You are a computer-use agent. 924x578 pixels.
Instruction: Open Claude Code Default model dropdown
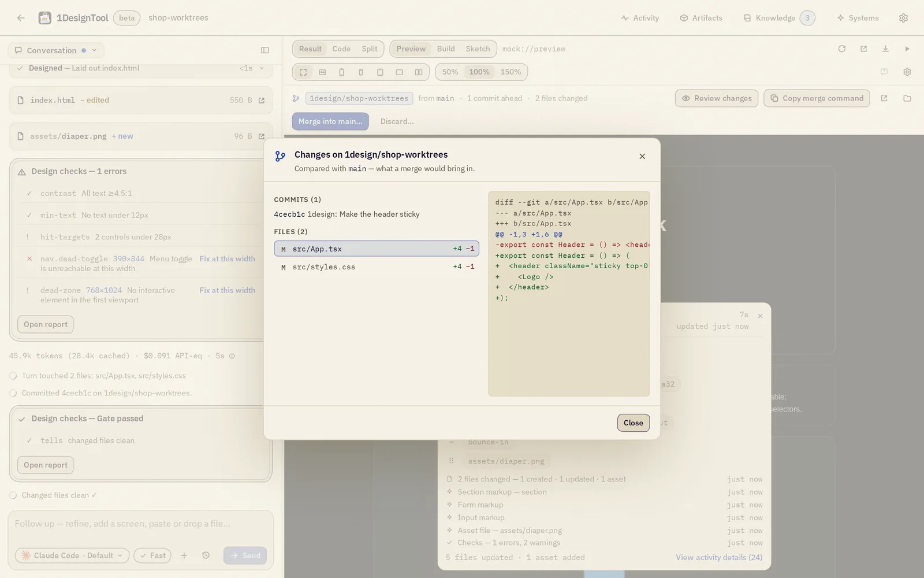[x=72, y=555]
